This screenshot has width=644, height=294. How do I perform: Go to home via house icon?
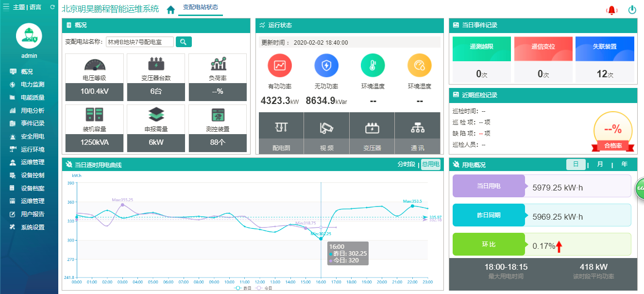(171, 10)
